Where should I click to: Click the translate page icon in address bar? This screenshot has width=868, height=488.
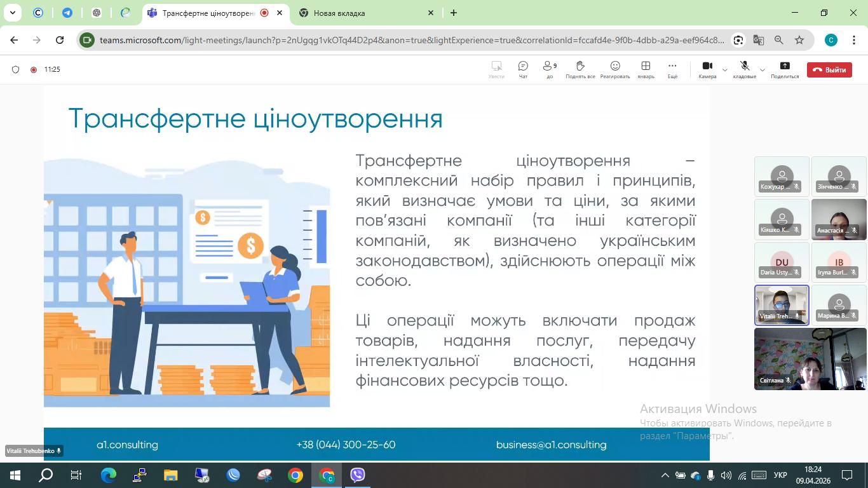click(x=759, y=40)
